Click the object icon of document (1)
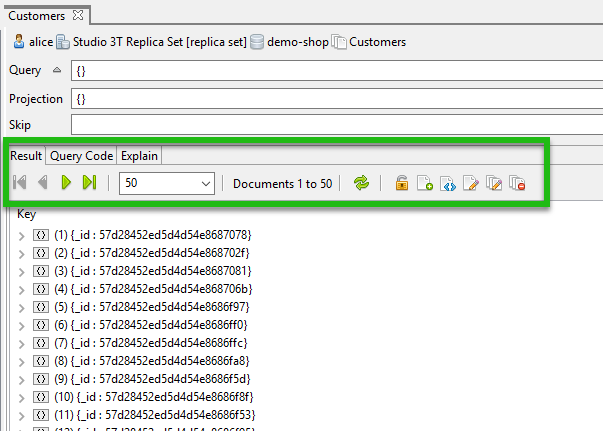The image size is (603, 431). [41, 235]
